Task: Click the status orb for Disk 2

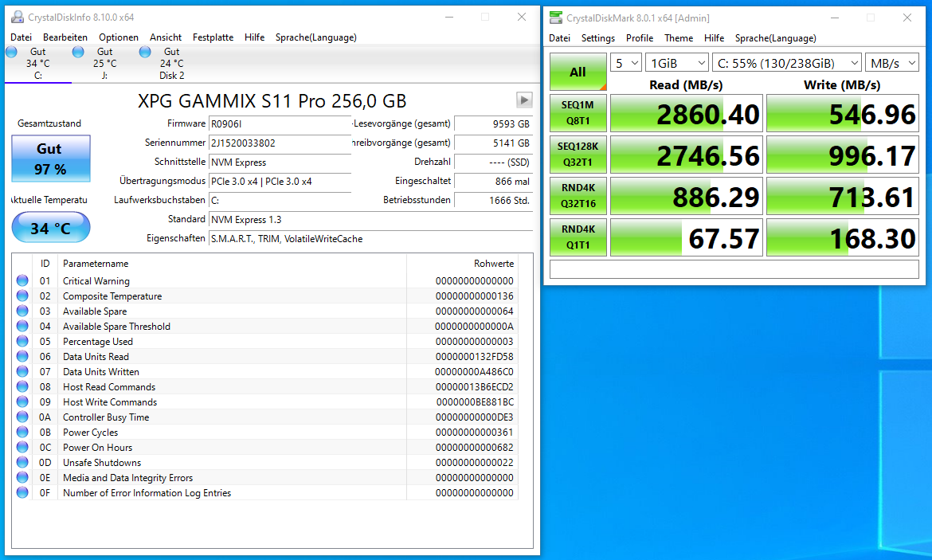Action: [x=145, y=53]
